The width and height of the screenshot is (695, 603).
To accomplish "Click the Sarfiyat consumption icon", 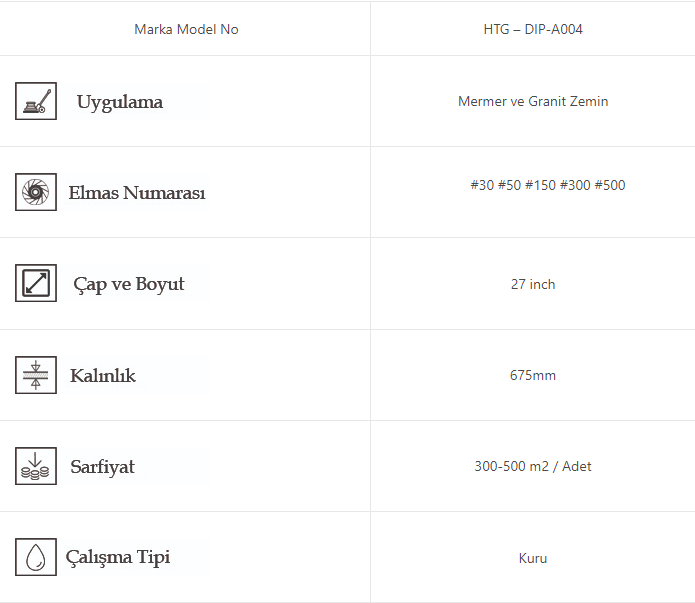I will [x=35, y=466].
